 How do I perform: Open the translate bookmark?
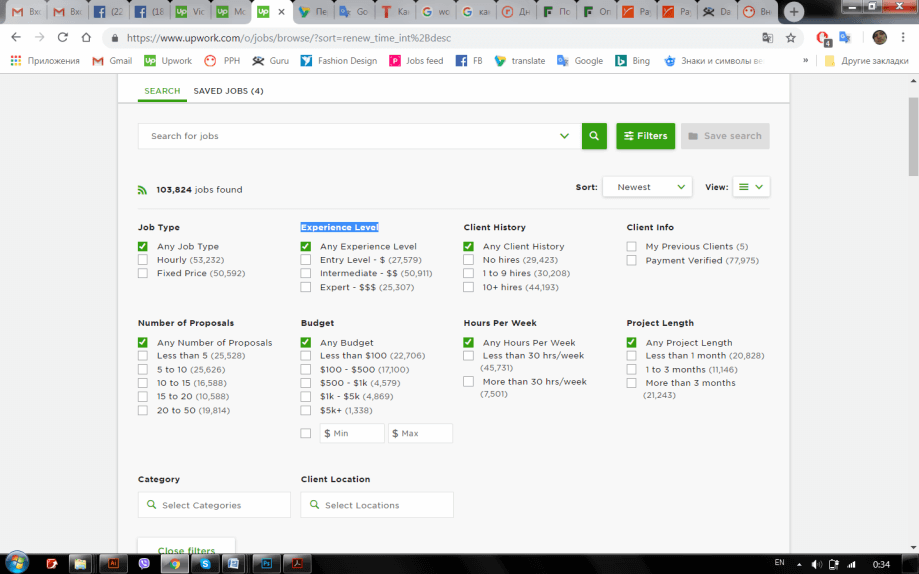pyautogui.click(x=519, y=61)
